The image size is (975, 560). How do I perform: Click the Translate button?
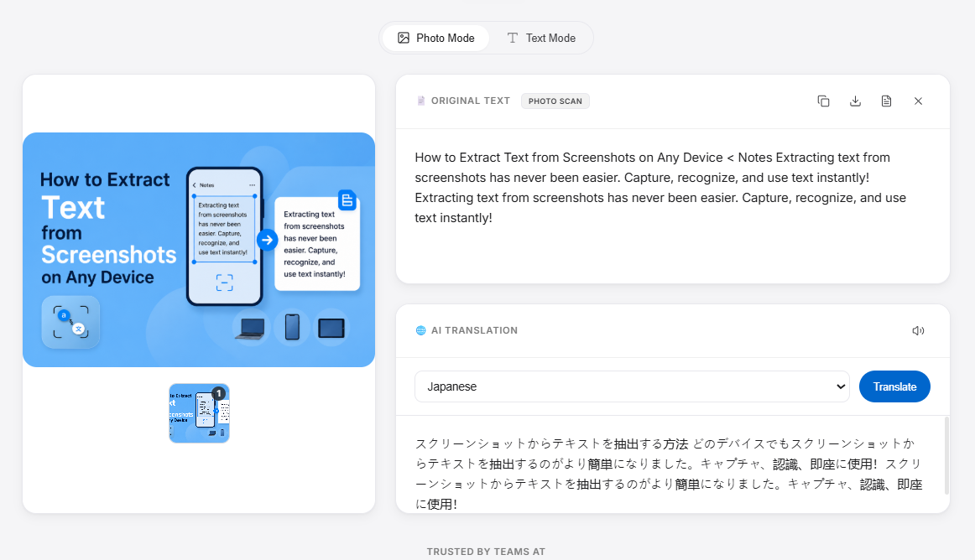tap(894, 386)
